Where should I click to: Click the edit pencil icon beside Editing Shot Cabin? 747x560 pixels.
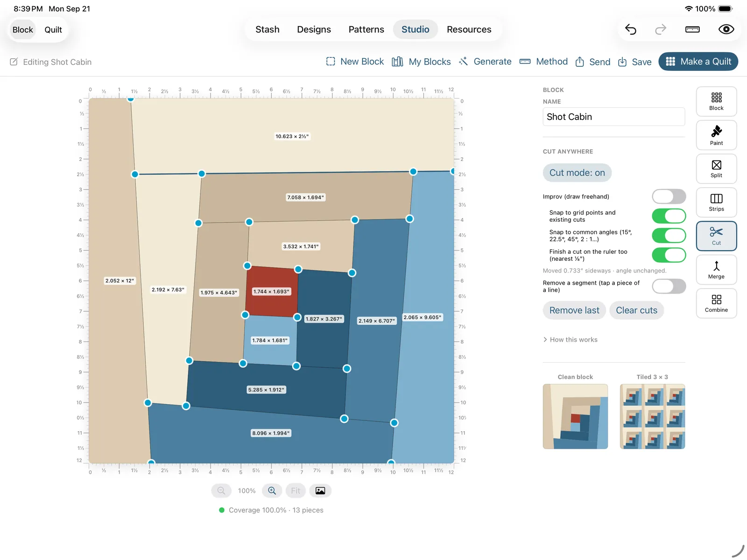(x=14, y=62)
